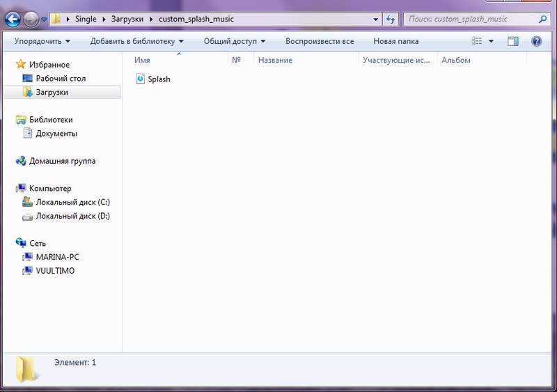Click the Воспроизвести все button
This screenshot has width=557, height=392.
(x=320, y=42)
